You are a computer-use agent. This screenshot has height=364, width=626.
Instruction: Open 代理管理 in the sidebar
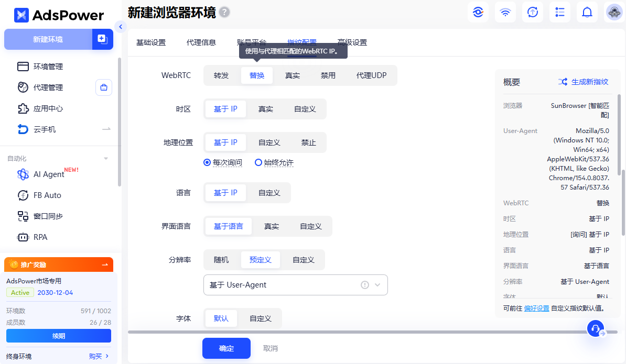49,87
